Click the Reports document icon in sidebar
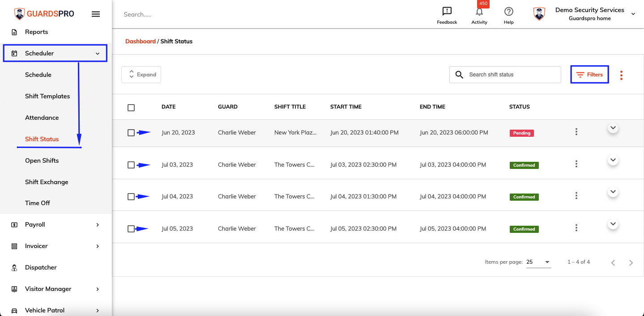Screen dimensions: 644x316 (14, 32)
